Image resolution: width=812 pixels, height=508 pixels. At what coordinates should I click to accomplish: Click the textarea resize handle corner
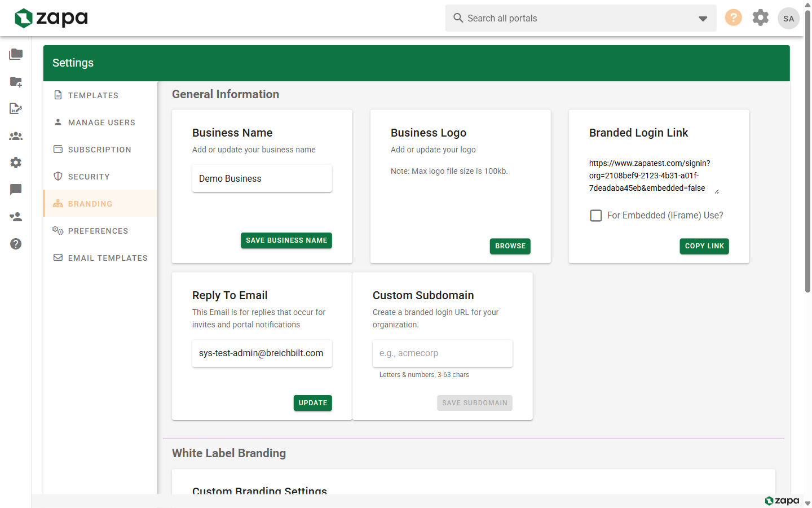pyautogui.click(x=717, y=191)
